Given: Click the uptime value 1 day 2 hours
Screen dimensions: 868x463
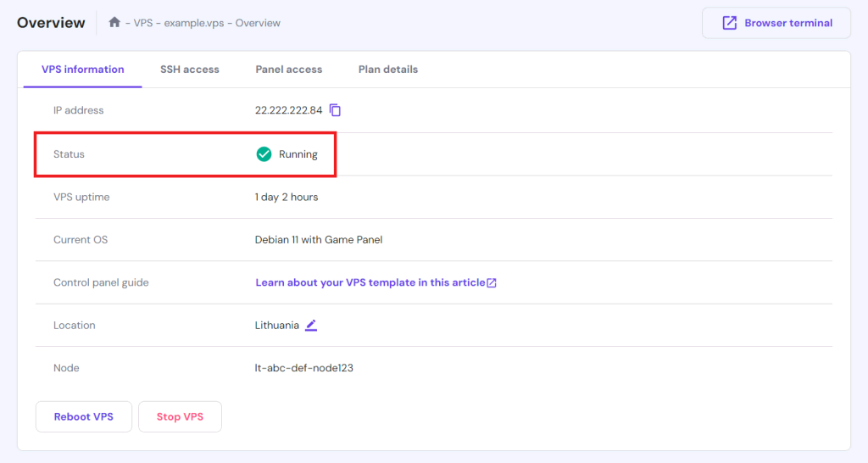Looking at the screenshot, I should [x=287, y=198].
